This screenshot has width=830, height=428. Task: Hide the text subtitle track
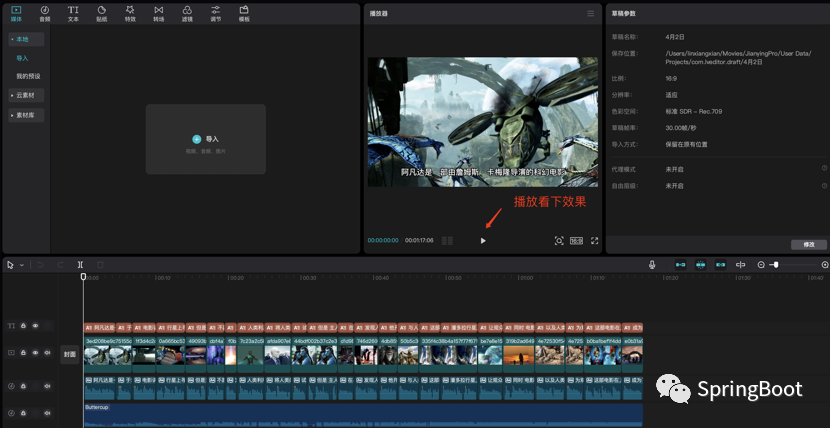coord(35,326)
